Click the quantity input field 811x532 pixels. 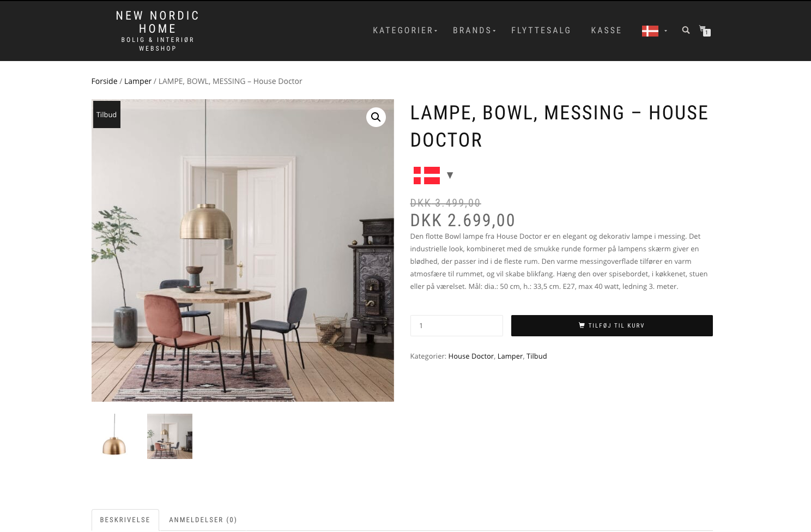[x=457, y=325]
